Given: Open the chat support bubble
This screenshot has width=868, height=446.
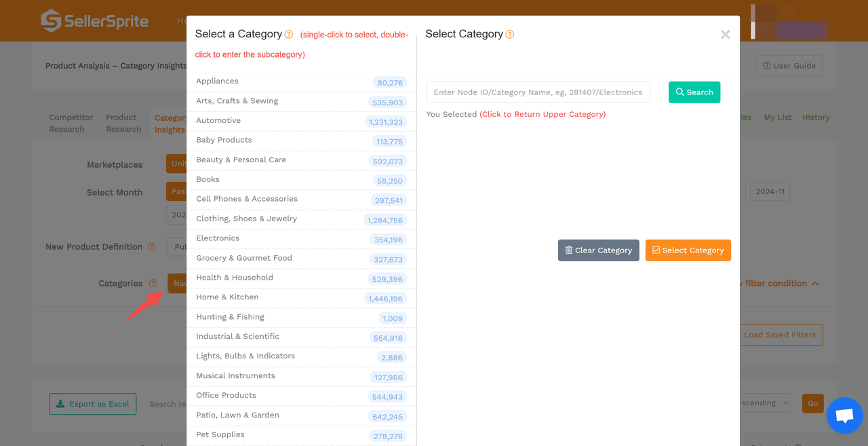Looking at the screenshot, I should tap(844, 415).
